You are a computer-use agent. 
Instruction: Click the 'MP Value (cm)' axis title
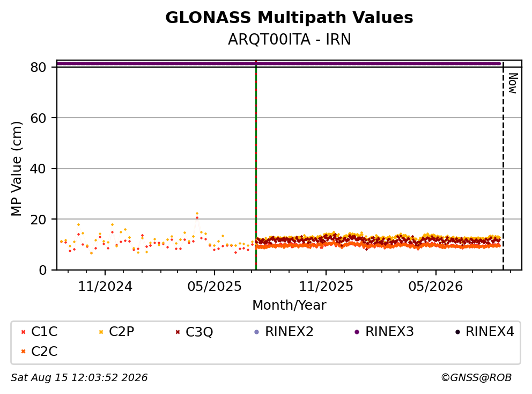pyautogui.click(x=16, y=169)
